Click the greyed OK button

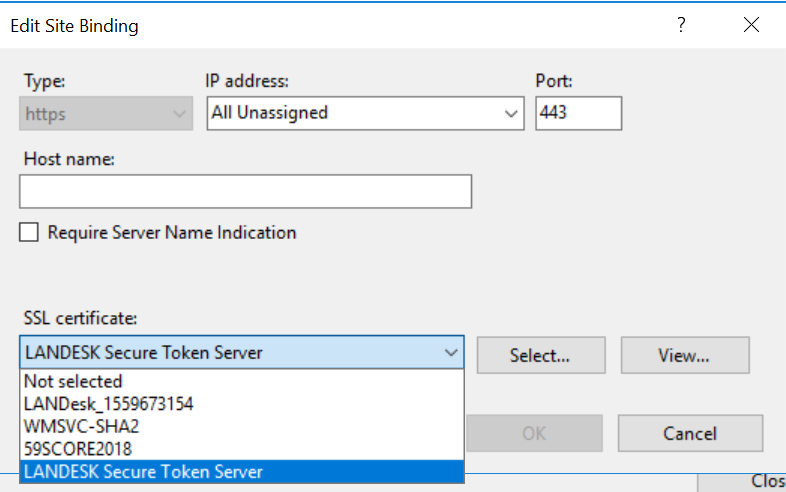(x=534, y=433)
